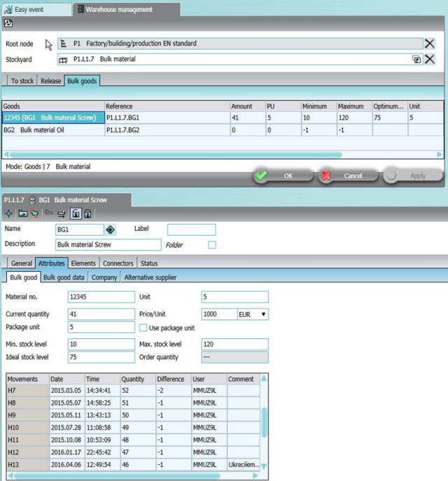Click the movements table horizontal scrollbar thumb
The height and width of the screenshot is (481, 448).
[x=118, y=476]
